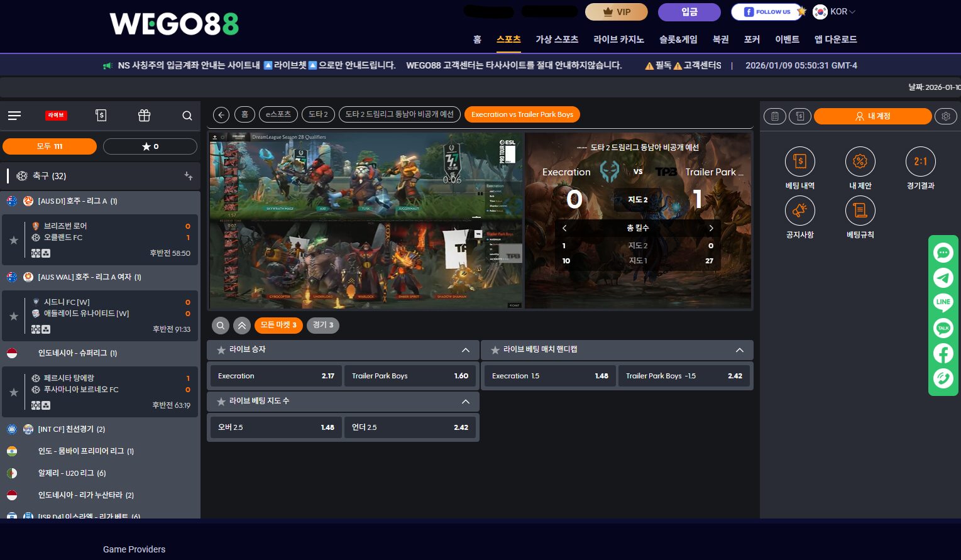Open the promotions gift icon
This screenshot has width=961, height=560.
coord(144,116)
